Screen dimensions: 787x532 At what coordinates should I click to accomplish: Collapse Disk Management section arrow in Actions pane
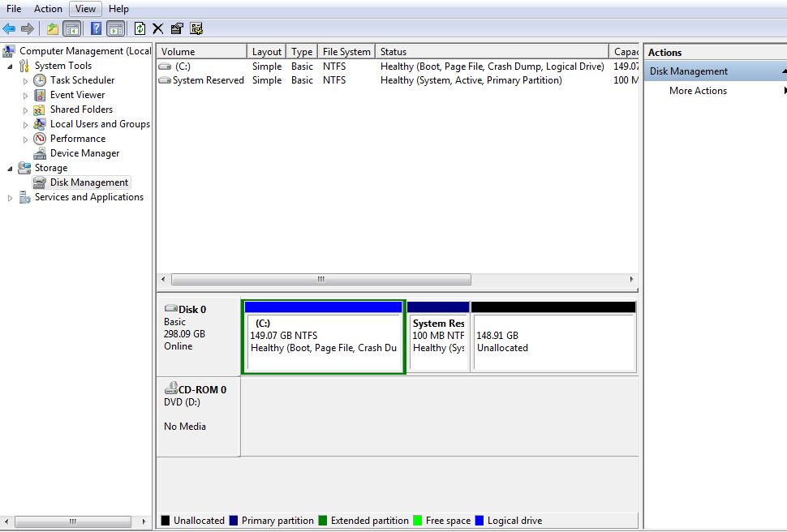click(x=784, y=71)
